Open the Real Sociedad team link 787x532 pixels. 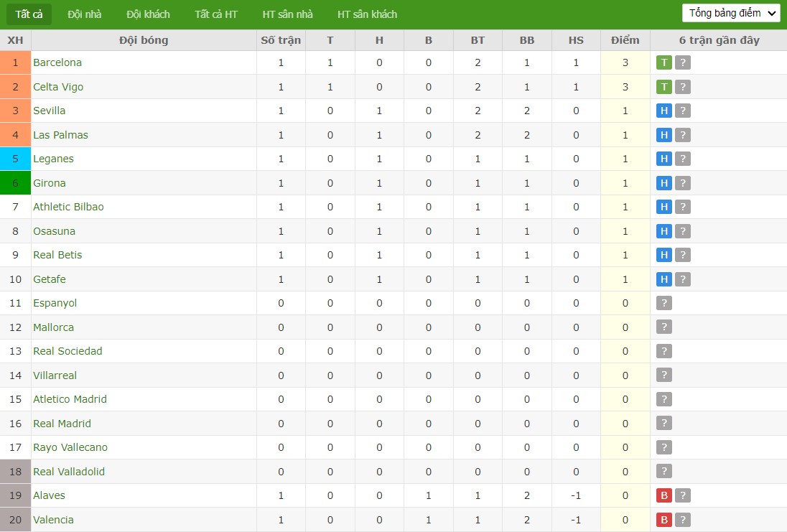pos(67,351)
